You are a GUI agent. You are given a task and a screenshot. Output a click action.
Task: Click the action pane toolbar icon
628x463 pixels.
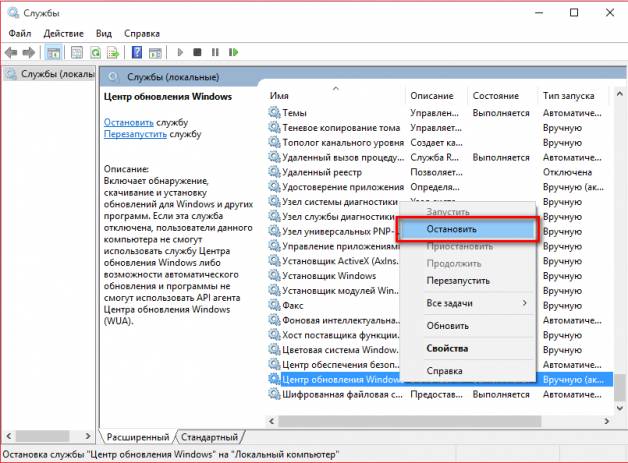tap(155, 52)
